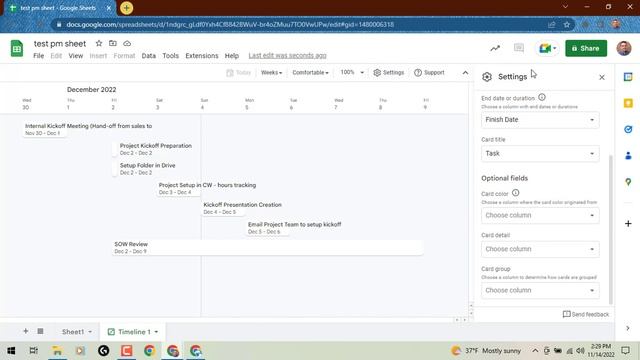This screenshot has height=360, width=640.
Task: Bookmark this page with star icon
Action: click(x=567, y=24)
